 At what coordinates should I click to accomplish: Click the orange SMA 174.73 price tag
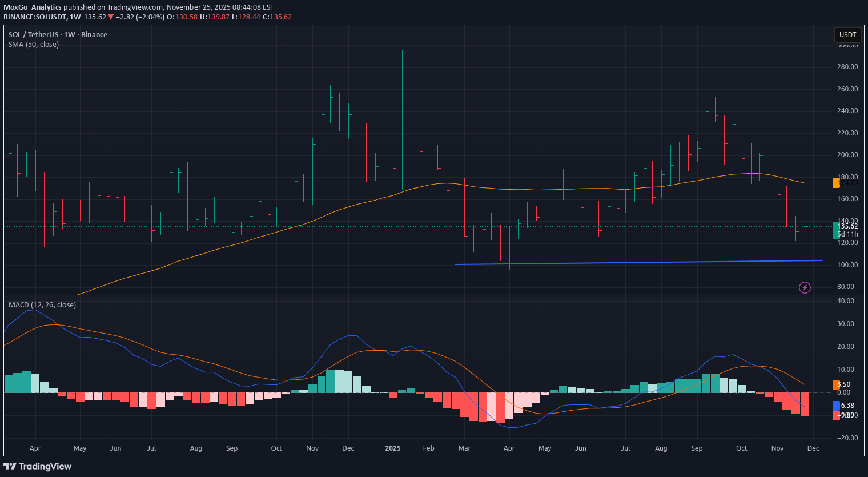point(836,182)
